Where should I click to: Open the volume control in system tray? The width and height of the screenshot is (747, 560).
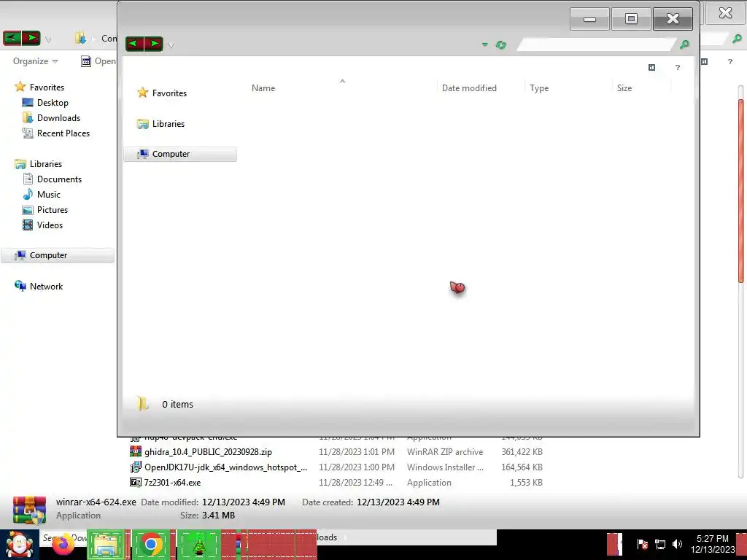(677, 544)
